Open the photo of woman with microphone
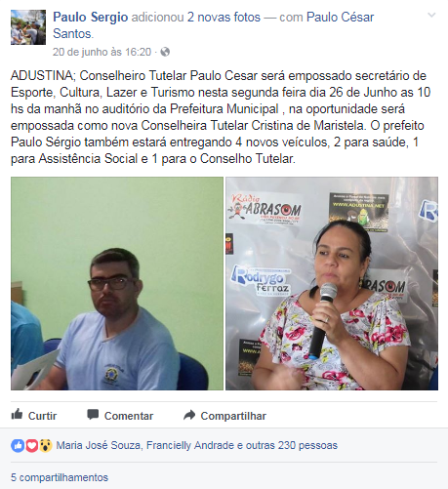This screenshot has width=448, height=489. click(x=332, y=283)
